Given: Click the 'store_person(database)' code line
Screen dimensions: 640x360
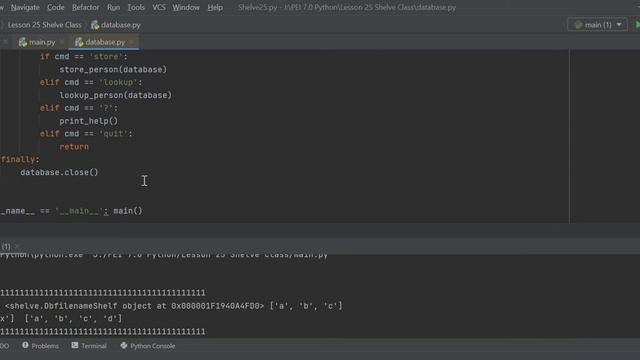Looking at the screenshot, I should pyautogui.click(x=113, y=69).
